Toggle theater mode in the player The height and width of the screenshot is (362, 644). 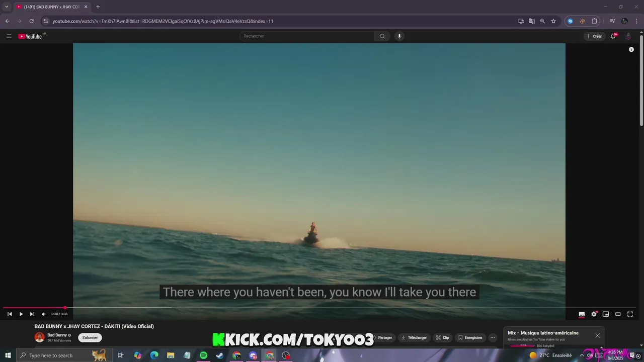tap(618, 314)
